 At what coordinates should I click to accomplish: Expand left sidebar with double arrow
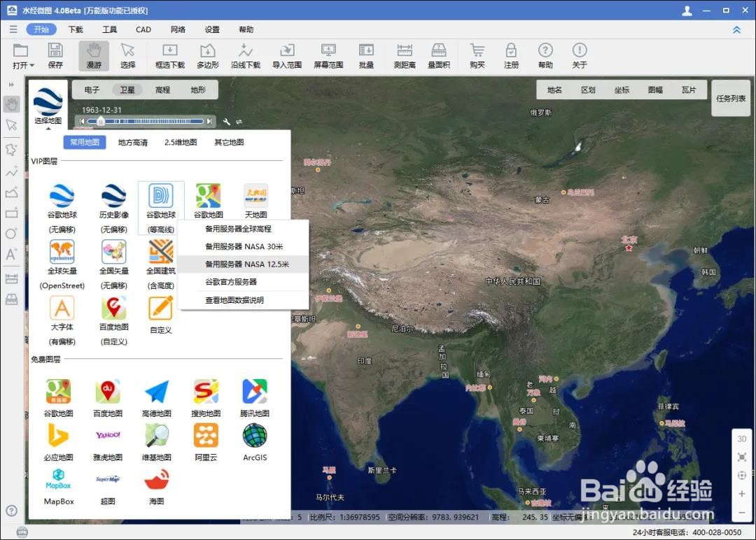11,85
